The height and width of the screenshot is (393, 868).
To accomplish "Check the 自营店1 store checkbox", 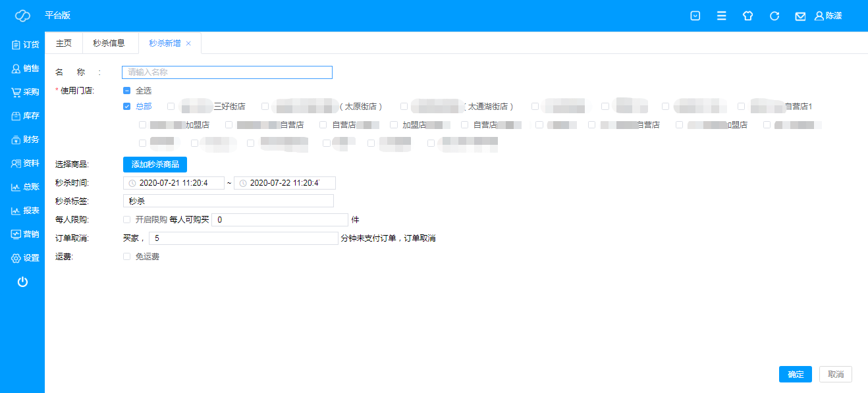I will pyautogui.click(x=742, y=106).
